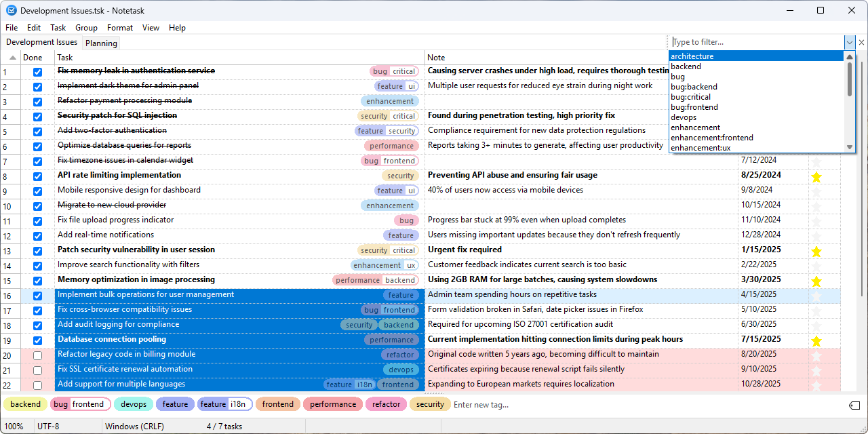
Task: Click the Notetask application icon in the title bar
Action: [11, 10]
